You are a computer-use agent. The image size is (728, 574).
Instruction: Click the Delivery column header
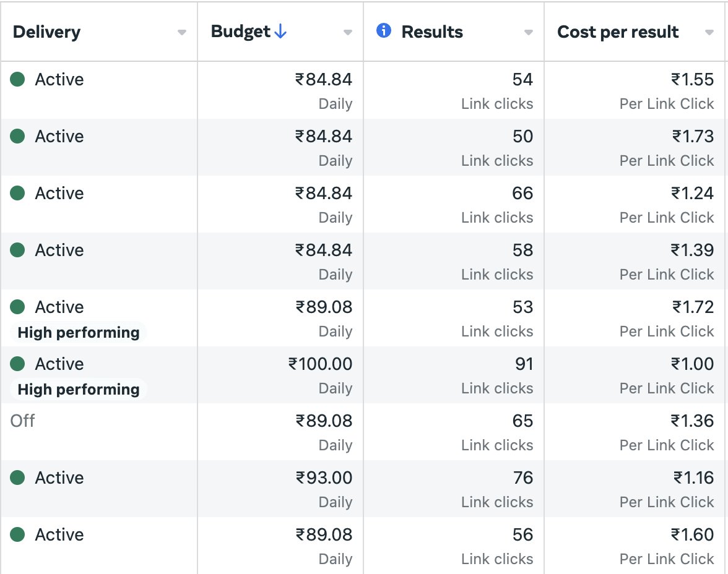46,32
